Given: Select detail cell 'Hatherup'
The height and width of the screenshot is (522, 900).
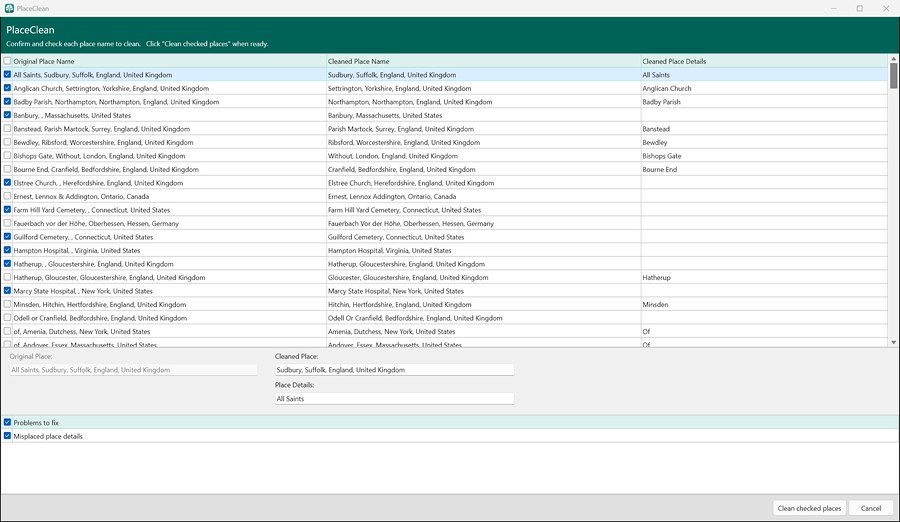Looking at the screenshot, I should point(656,277).
